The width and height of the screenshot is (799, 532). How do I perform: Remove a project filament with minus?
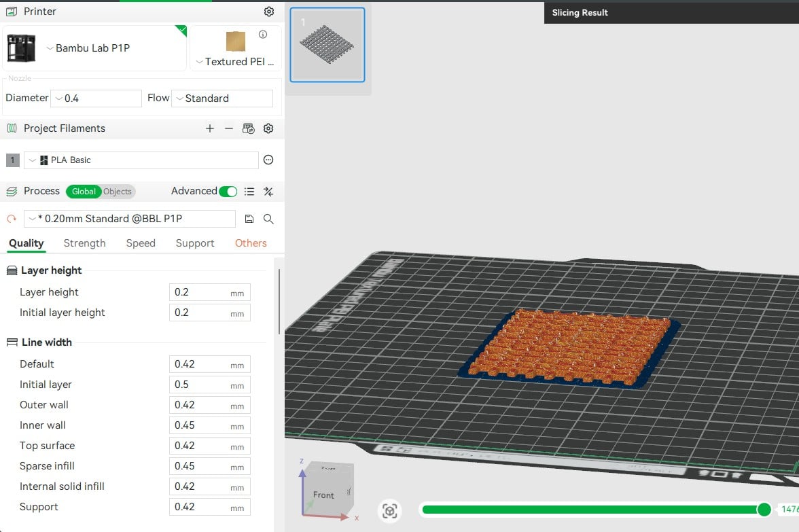click(x=229, y=128)
